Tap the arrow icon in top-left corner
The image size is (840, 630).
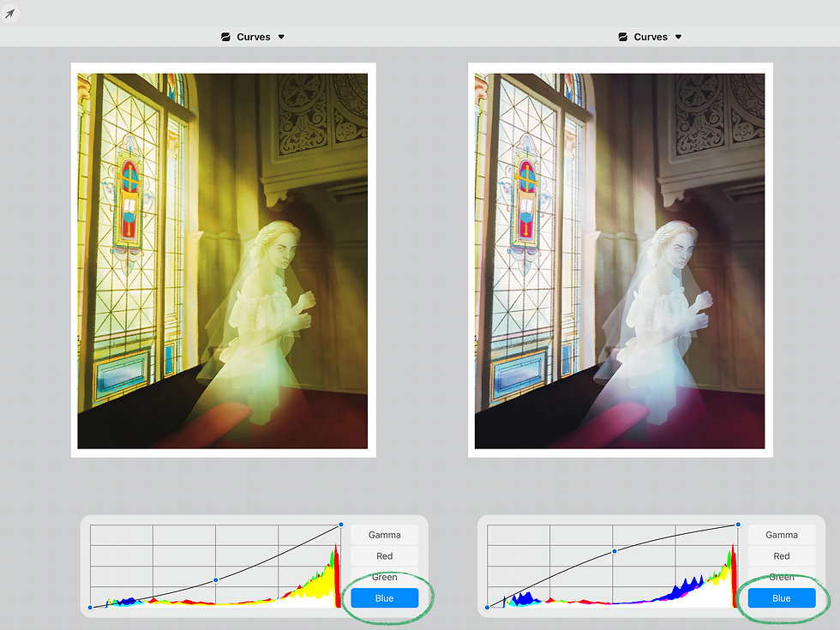point(9,13)
